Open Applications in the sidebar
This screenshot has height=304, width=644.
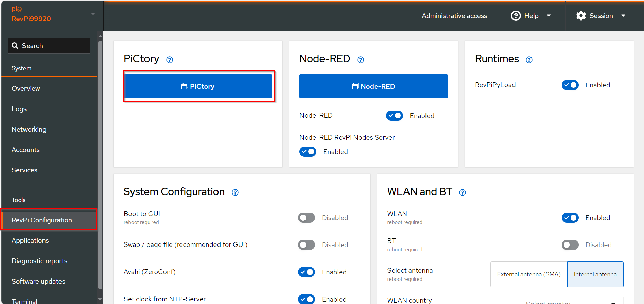(x=49, y=240)
